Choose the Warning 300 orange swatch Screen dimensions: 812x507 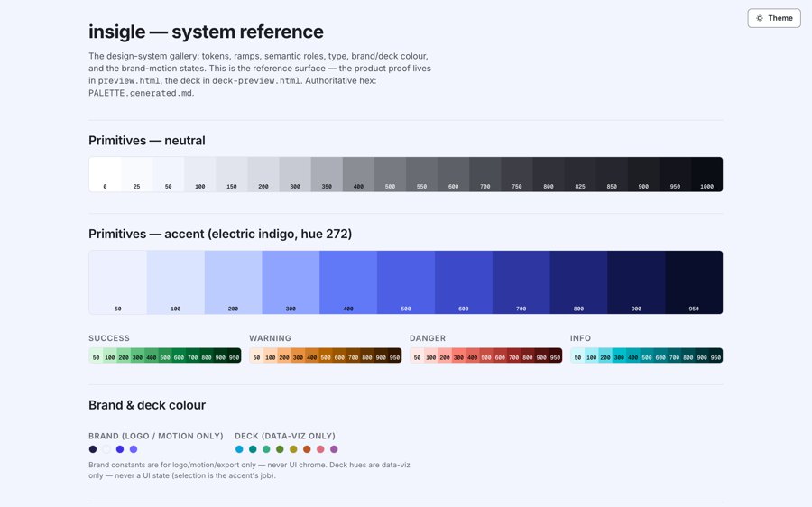298,355
